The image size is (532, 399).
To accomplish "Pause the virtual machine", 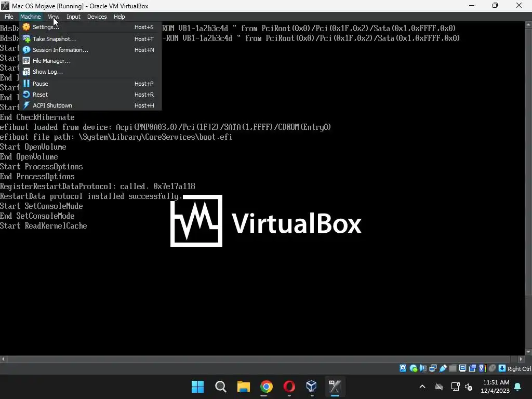I will coord(90,84).
